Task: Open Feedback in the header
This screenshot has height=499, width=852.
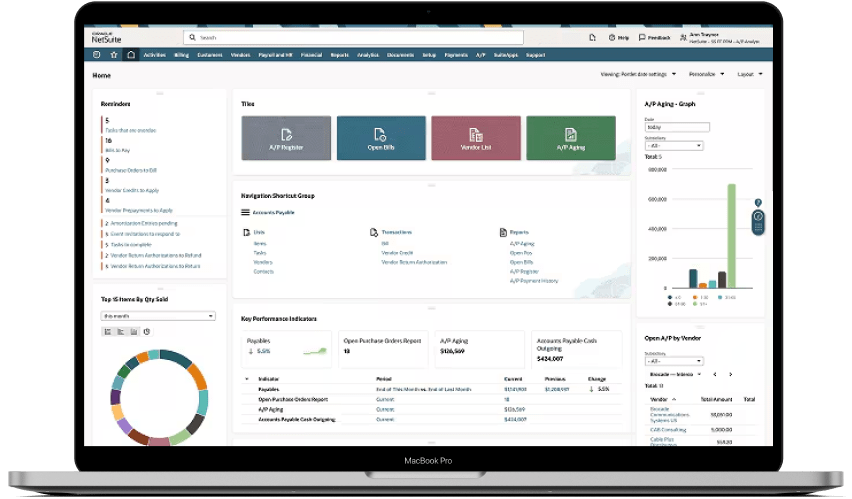Action: [x=654, y=38]
